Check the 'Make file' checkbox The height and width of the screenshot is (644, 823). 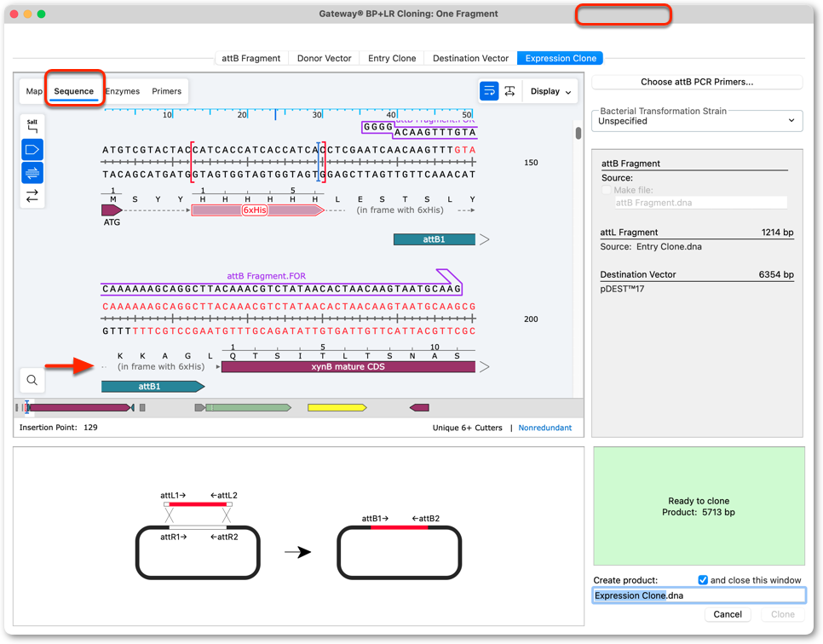(x=607, y=190)
